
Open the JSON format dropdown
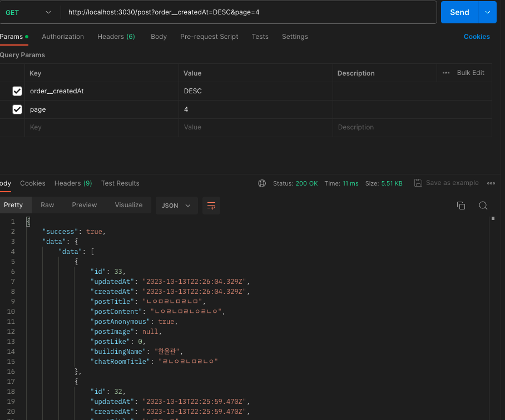176,206
